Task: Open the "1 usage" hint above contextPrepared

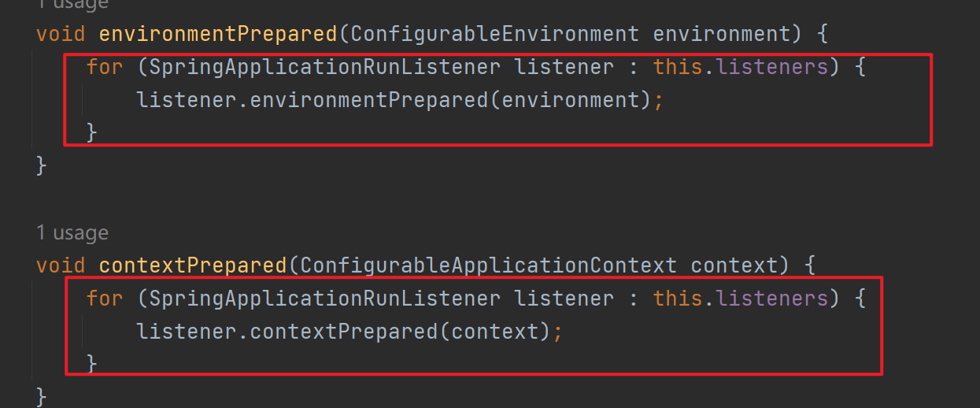Action: coord(72,233)
